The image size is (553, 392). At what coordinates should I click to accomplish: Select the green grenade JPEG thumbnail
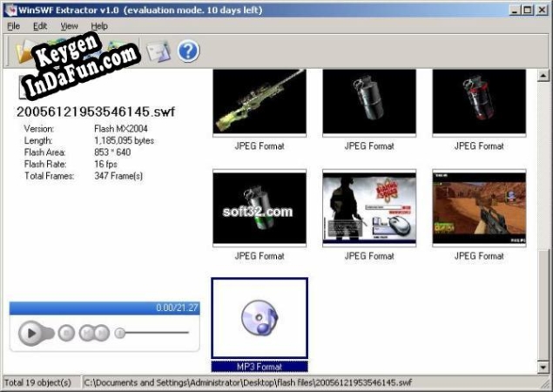260,208
